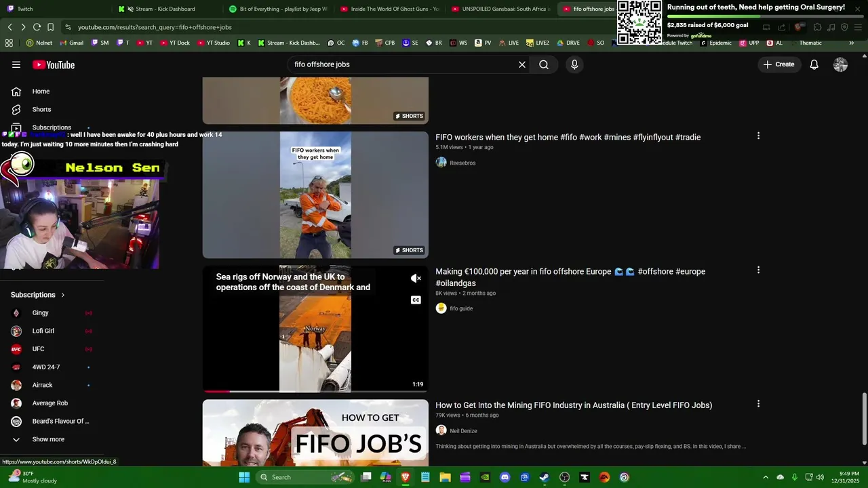Click the YouTube logo
This screenshot has height=488, width=868.
click(x=54, y=64)
